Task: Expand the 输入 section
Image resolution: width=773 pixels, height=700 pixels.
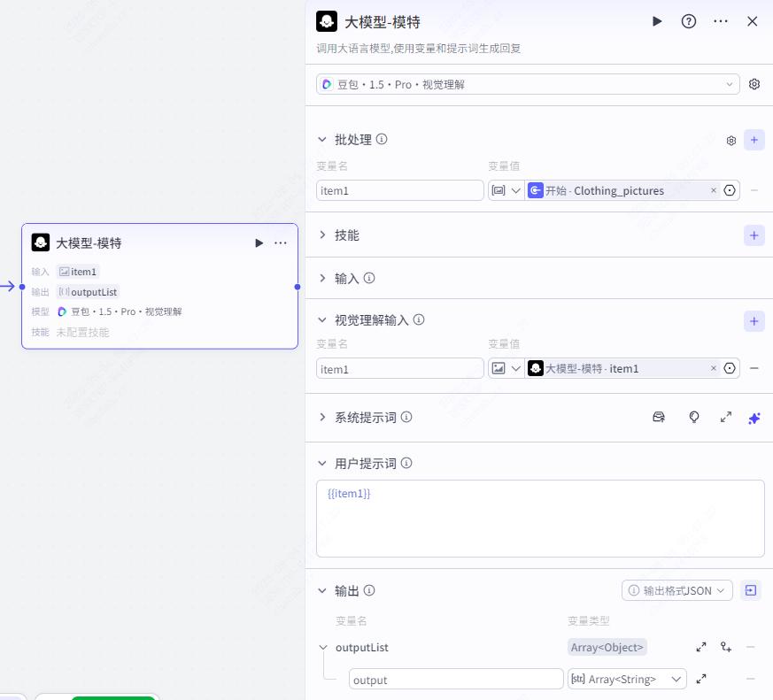Action: pos(322,278)
